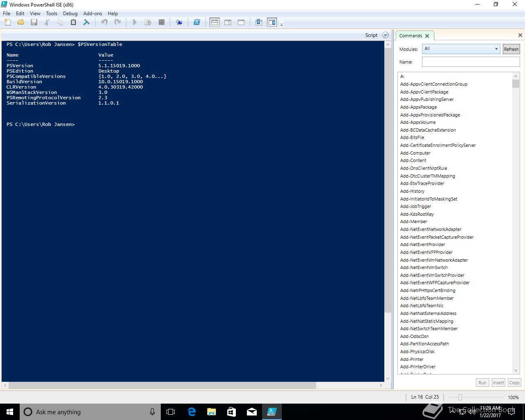This screenshot has height=420, width=525.
Task: Adjust the zoom slider in status bar
Action: 460,397
